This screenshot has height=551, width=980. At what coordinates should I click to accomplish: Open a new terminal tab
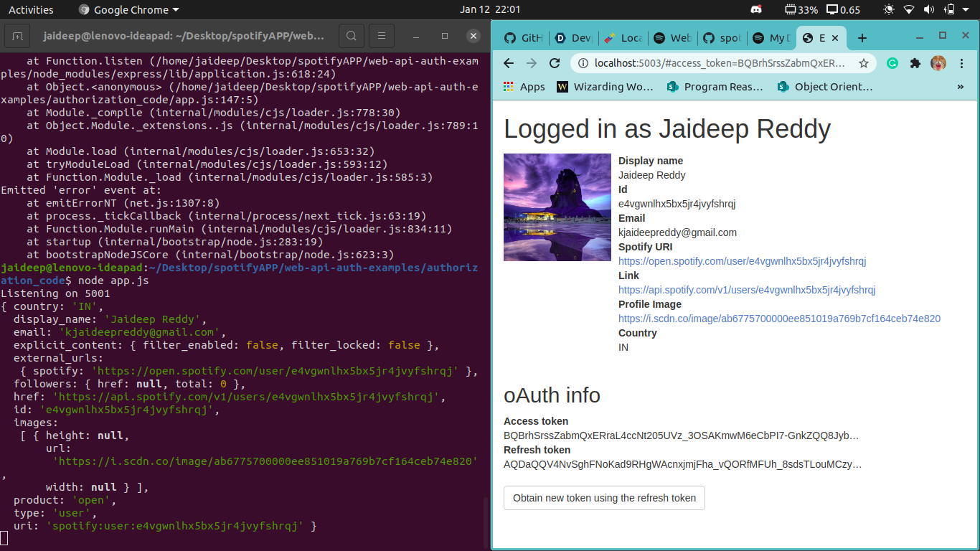coord(17,36)
